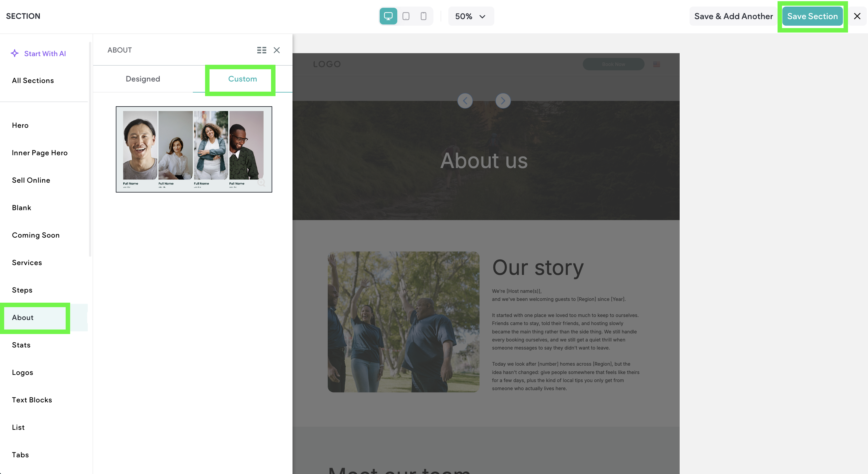Switch to the Custom tab
This screenshot has height=474, width=868.
[x=243, y=79]
